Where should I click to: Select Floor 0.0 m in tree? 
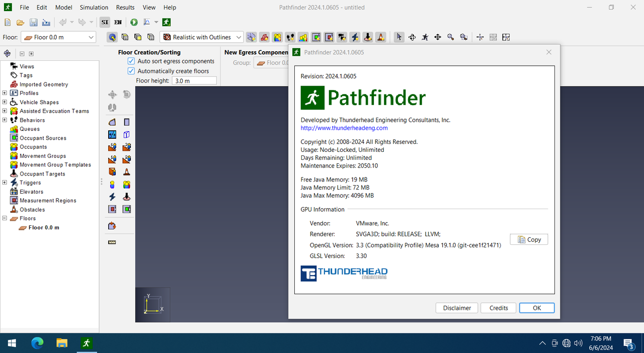click(44, 227)
